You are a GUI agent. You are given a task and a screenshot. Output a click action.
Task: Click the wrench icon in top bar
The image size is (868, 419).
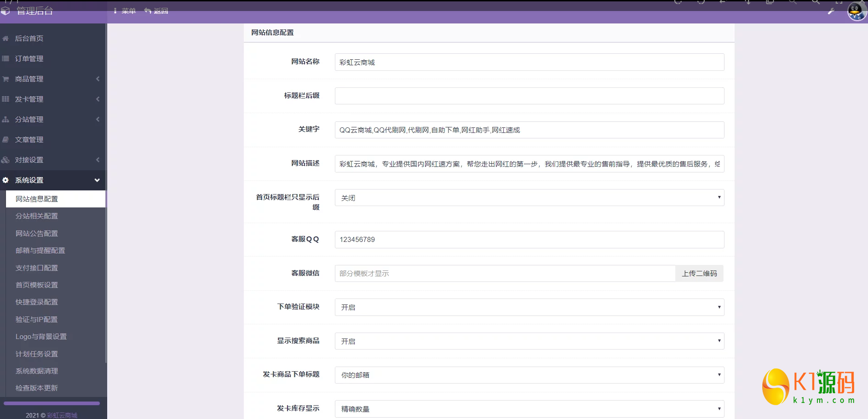click(831, 11)
